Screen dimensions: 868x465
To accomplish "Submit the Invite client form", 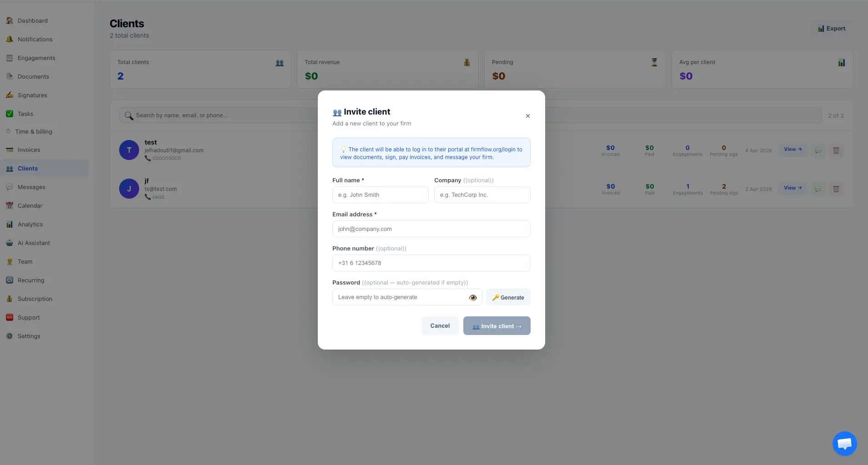I will 497,325.
